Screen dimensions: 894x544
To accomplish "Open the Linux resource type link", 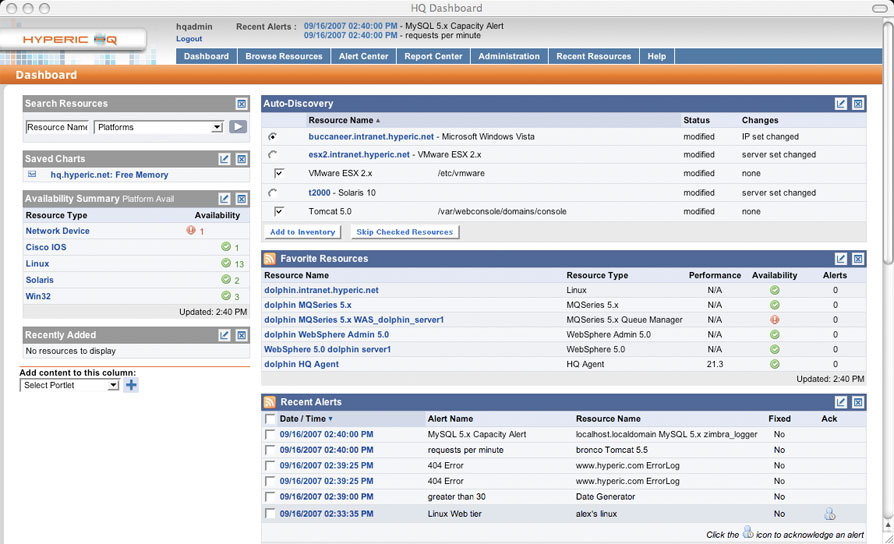I will click(x=38, y=263).
